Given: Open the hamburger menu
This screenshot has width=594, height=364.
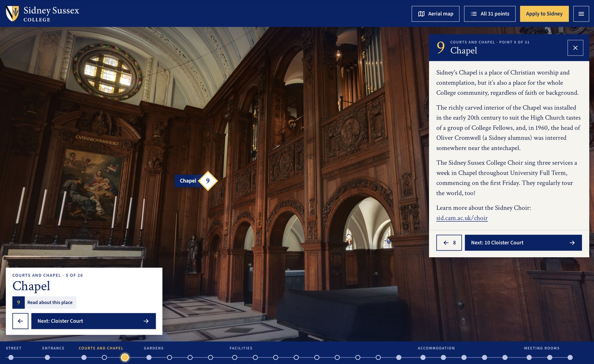Looking at the screenshot, I should (581, 14).
